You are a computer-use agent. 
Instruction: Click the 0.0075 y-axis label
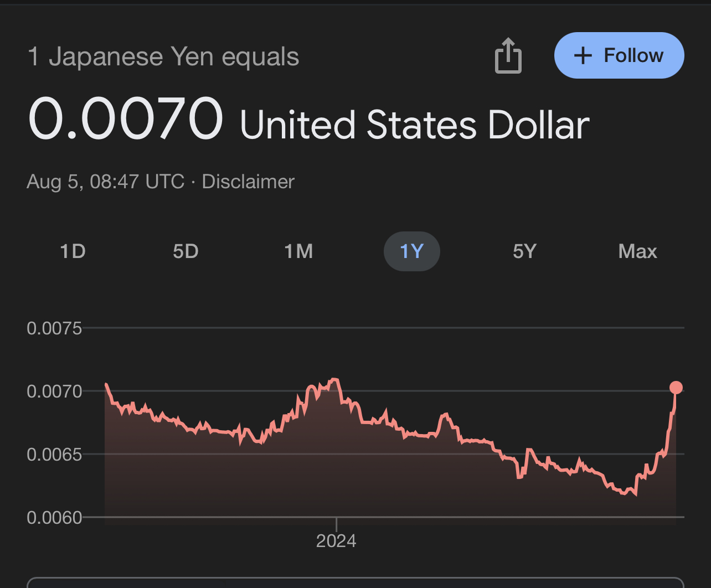pos(54,328)
